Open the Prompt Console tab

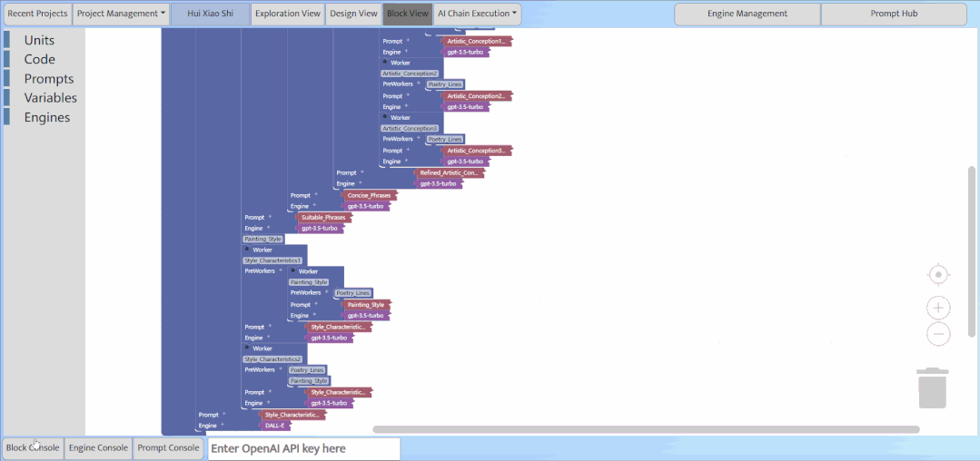[168, 448]
